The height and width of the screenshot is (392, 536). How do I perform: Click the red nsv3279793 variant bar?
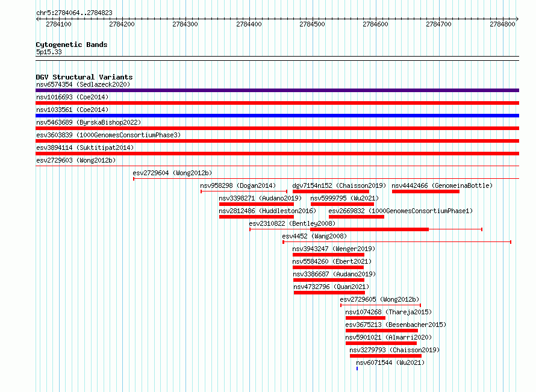point(385,356)
